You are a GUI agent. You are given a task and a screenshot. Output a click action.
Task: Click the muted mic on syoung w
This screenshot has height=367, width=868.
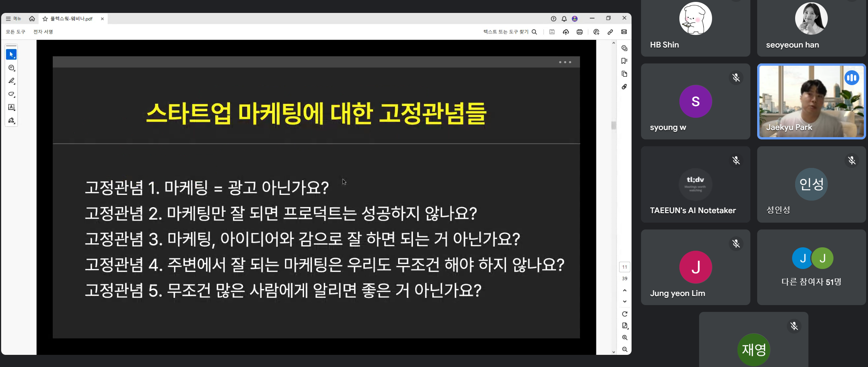tap(736, 78)
